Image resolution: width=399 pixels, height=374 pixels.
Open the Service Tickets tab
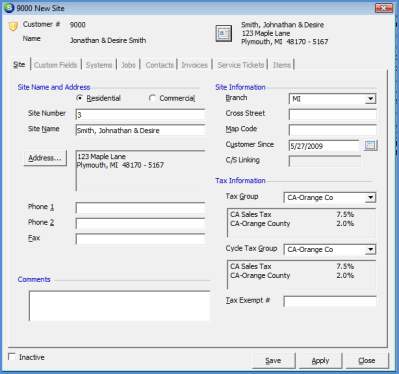click(x=241, y=65)
